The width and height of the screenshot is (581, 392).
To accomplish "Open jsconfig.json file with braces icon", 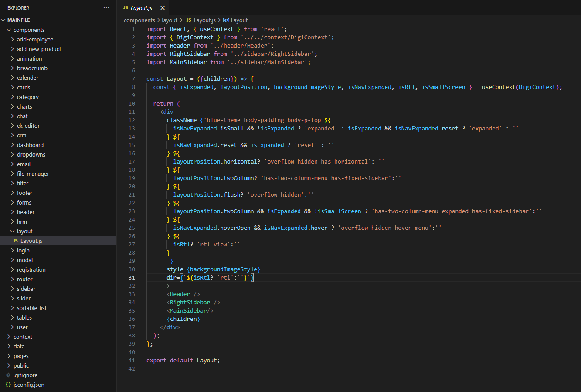I will coord(29,385).
